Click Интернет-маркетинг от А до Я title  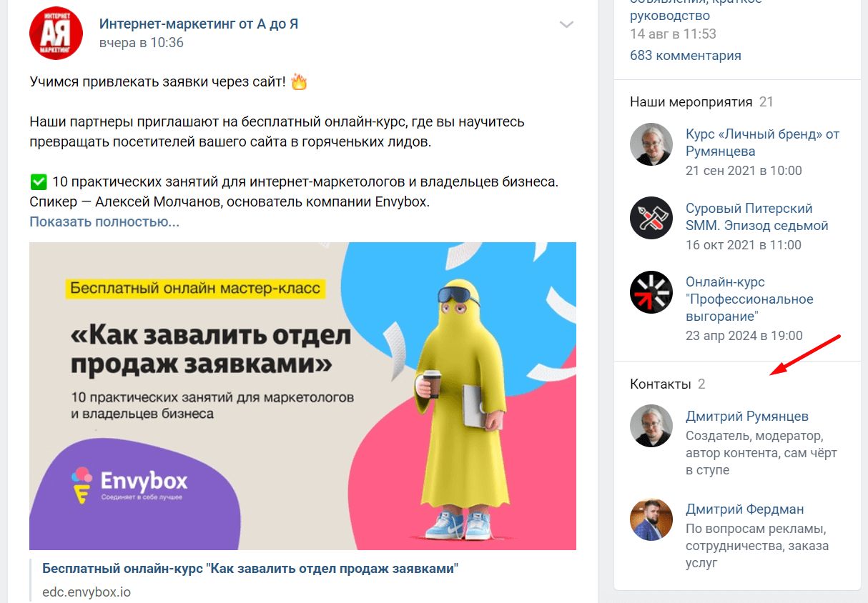pyautogui.click(x=199, y=24)
